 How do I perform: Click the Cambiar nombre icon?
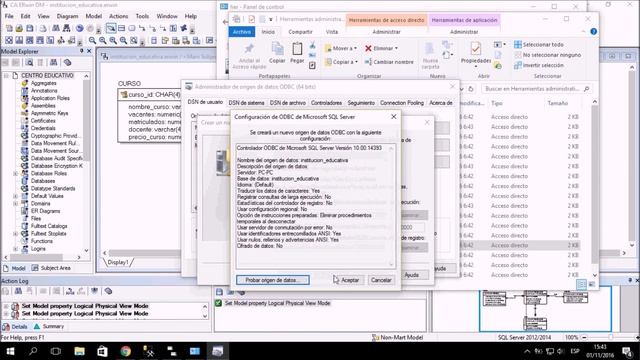pos(368,62)
